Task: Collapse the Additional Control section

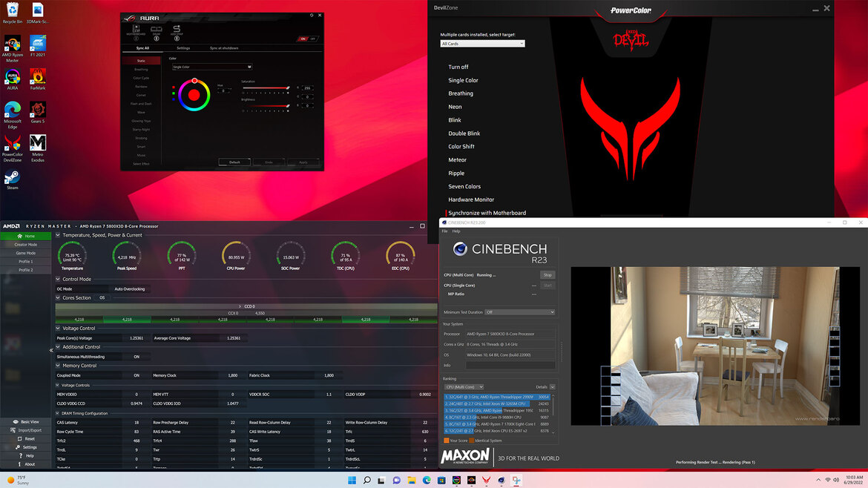Action: click(58, 347)
